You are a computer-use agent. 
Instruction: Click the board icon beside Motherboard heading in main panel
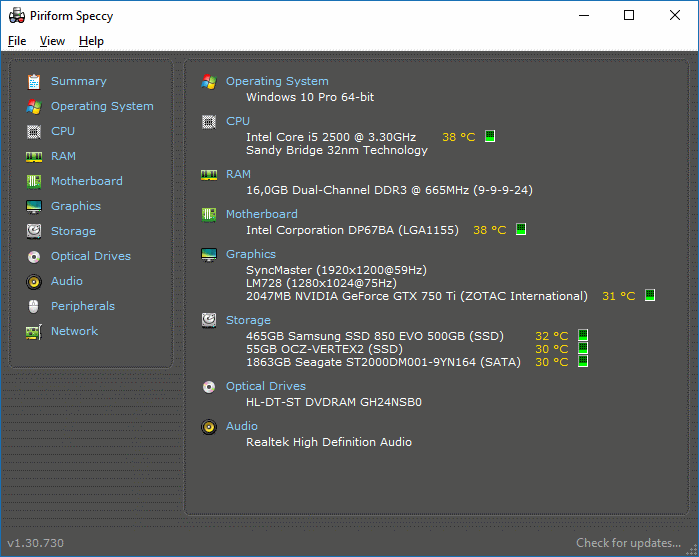(x=209, y=215)
